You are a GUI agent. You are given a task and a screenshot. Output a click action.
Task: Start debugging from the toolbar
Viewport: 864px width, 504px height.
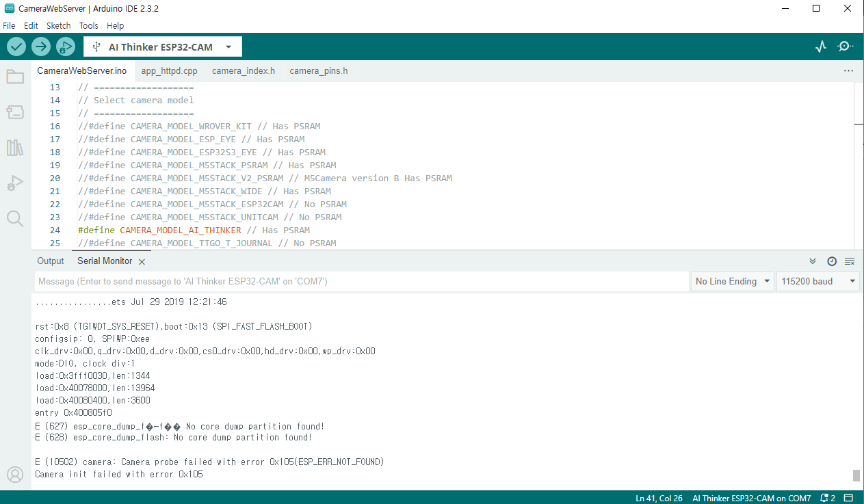click(x=66, y=47)
